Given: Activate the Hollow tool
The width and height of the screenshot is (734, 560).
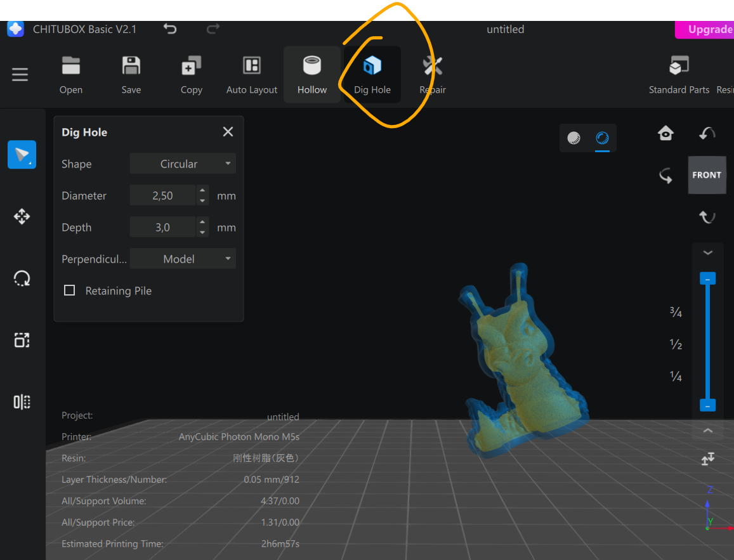Looking at the screenshot, I should click(x=311, y=75).
